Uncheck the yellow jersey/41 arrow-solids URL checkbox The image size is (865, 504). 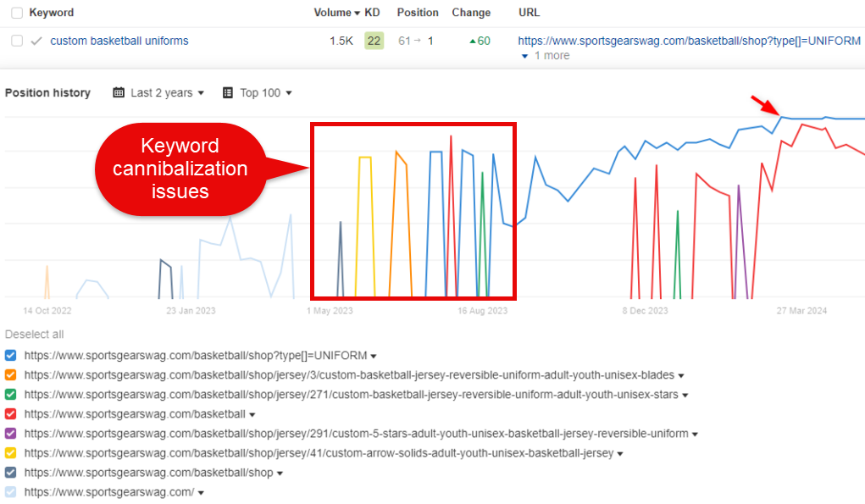tap(10, 453)
